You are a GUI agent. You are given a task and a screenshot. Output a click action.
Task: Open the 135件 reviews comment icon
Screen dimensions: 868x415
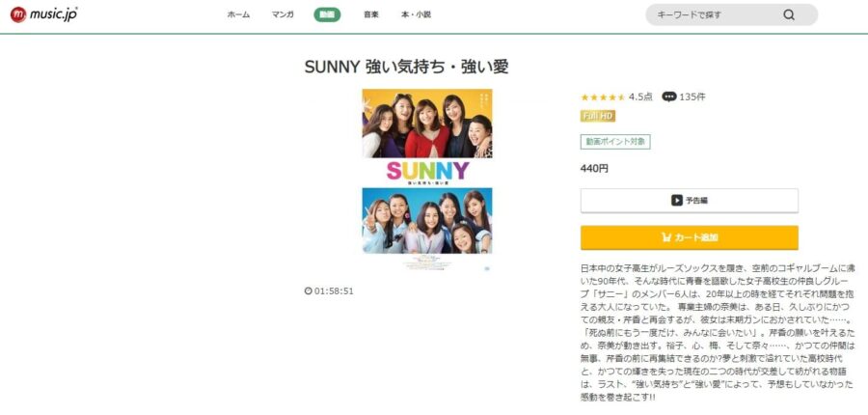click(668, 97)
